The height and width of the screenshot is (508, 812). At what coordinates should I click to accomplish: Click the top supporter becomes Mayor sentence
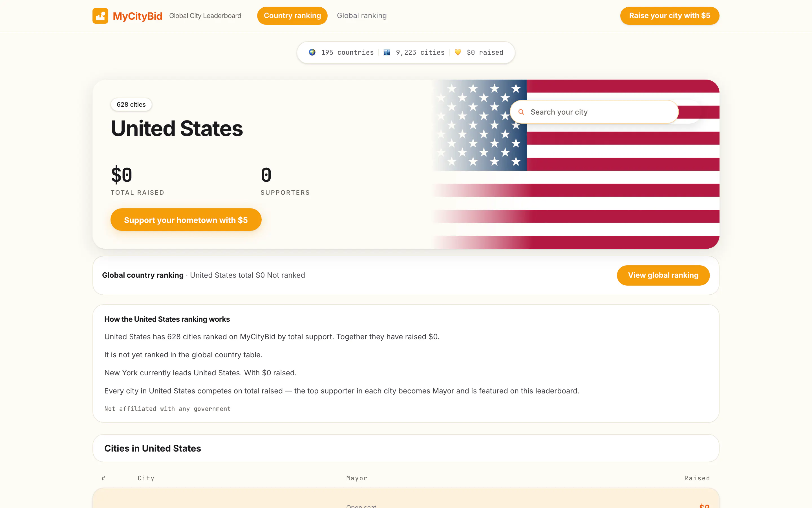[x=342, y=391]
